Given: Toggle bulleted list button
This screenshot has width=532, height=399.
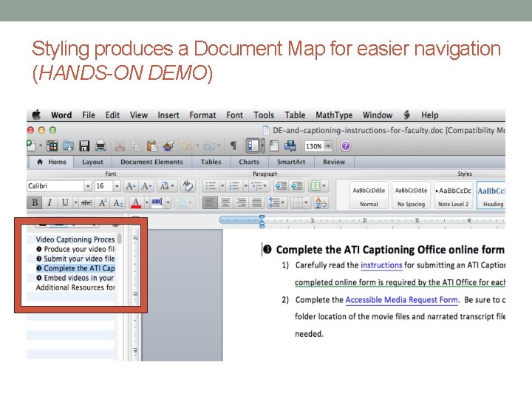Looking at the screenshot, I should tap(211, 186).
